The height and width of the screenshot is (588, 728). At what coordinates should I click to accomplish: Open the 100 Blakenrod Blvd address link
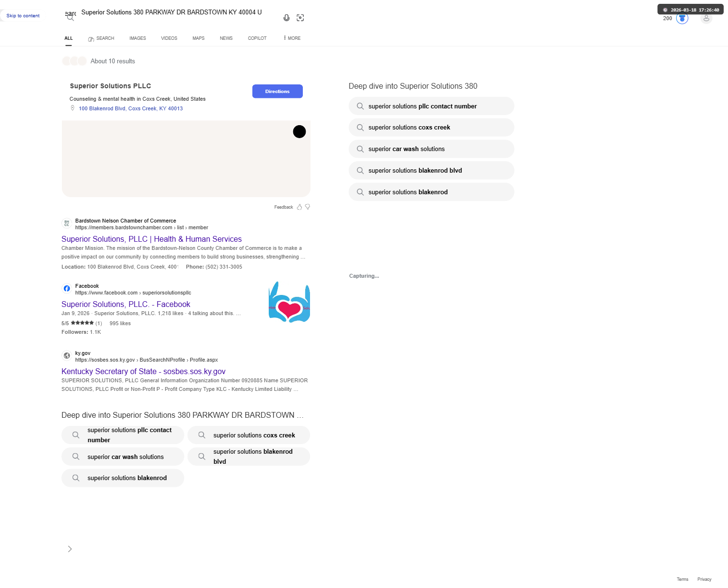[x=131, y=108]
